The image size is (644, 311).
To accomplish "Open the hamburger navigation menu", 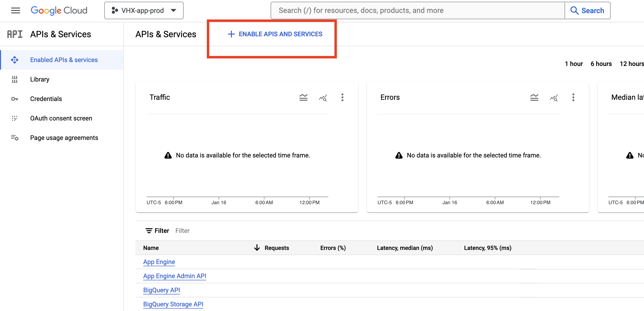I will 16,10.
